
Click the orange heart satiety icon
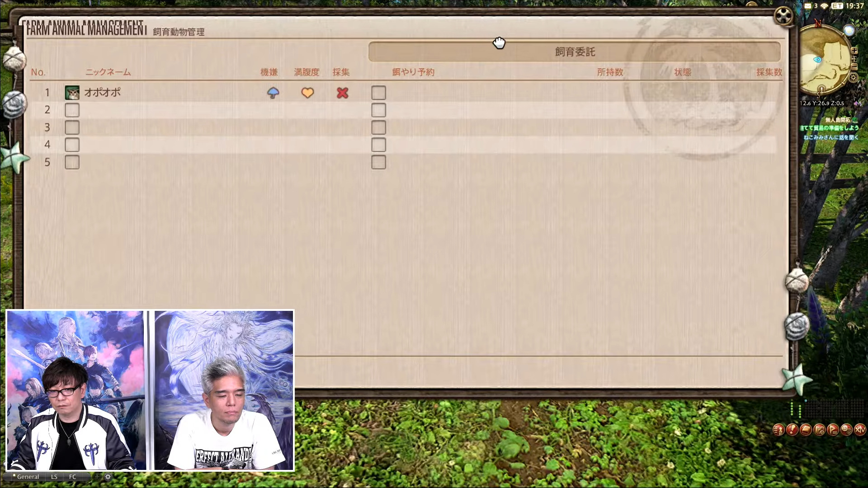point(307,93)
